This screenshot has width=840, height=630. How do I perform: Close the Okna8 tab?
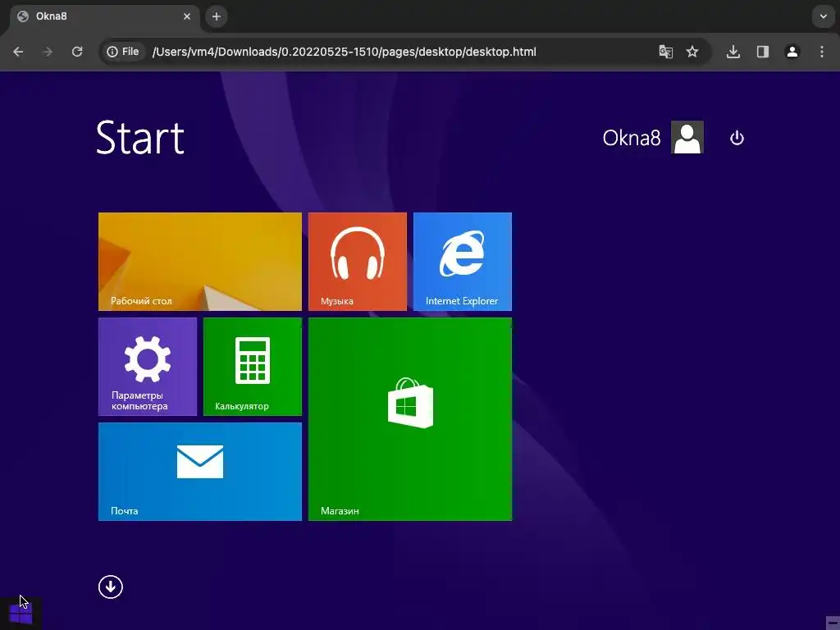coord(187,16)
